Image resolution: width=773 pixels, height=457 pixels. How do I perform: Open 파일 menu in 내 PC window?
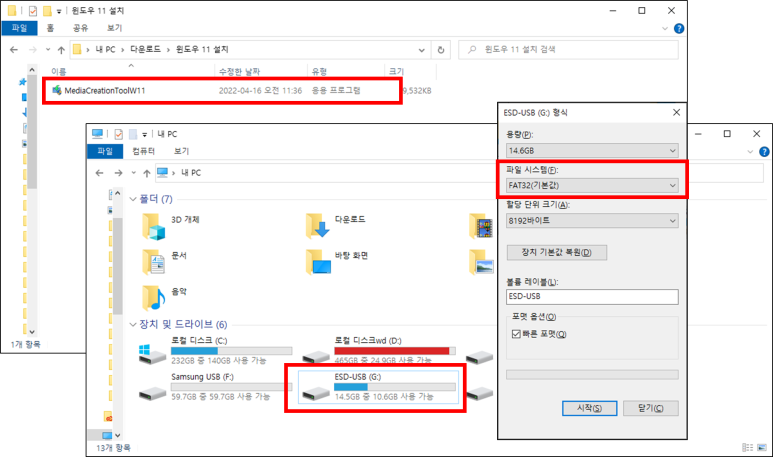tap(105, 151)
